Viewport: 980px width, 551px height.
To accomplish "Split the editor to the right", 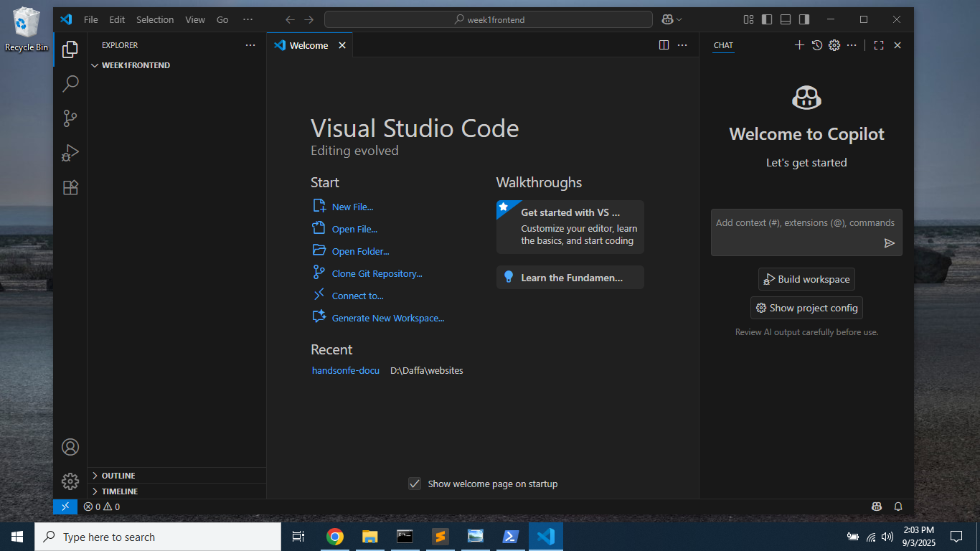I will point(664,45).
